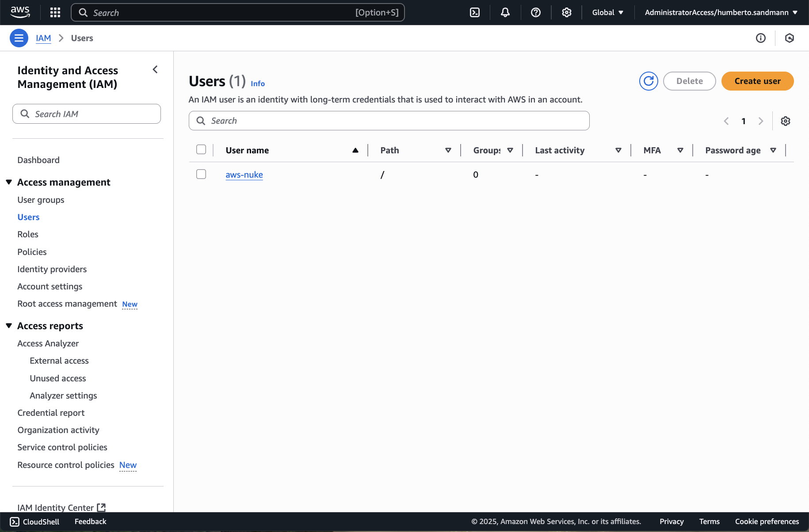Viewport: 809px width, 532px height.
Task: Collapse the Access reports section
Action: pyautogui.click(x=9, y=326)
